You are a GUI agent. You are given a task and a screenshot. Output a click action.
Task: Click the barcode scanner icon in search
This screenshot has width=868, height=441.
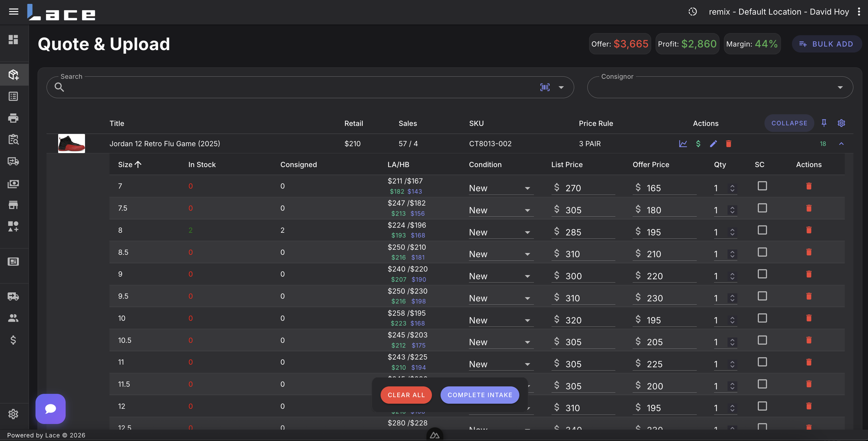point(545,87)
